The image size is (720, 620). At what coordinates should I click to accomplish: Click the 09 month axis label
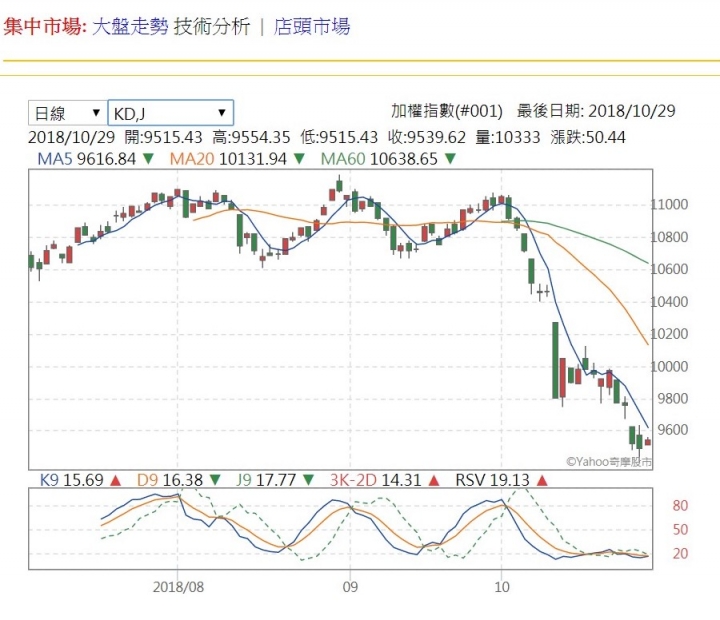pos(350,587)
